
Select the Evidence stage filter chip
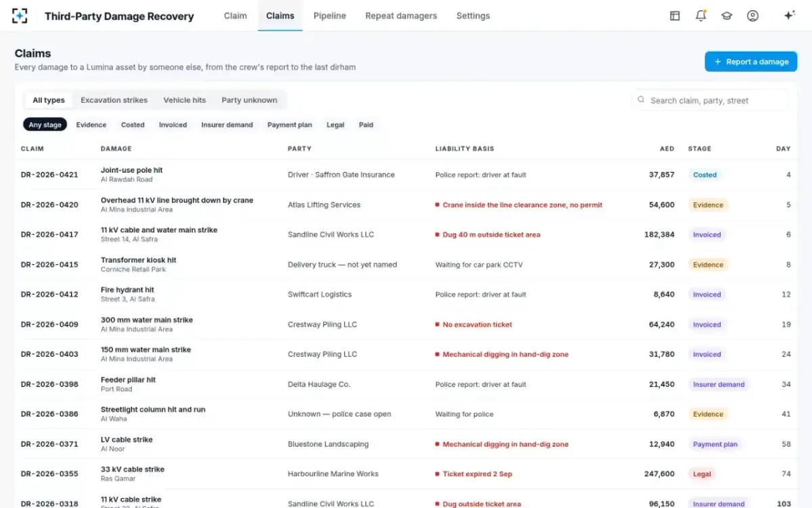(x=91, y=125)
